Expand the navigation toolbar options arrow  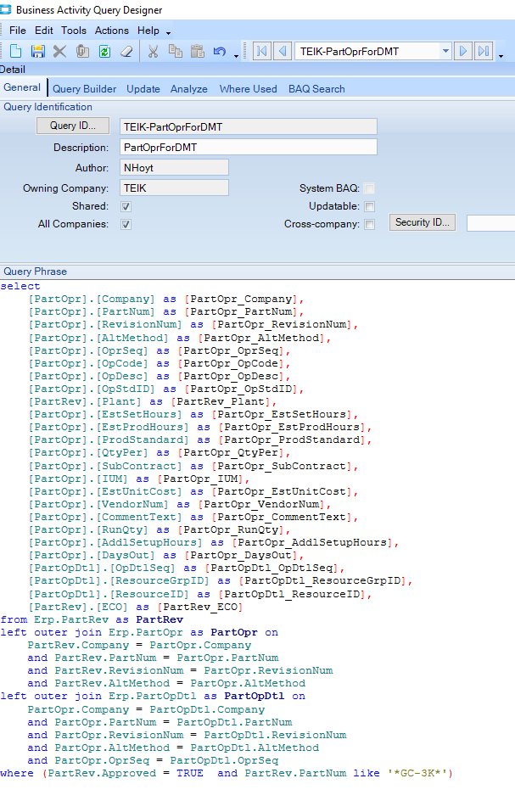(x=501, y=56)
